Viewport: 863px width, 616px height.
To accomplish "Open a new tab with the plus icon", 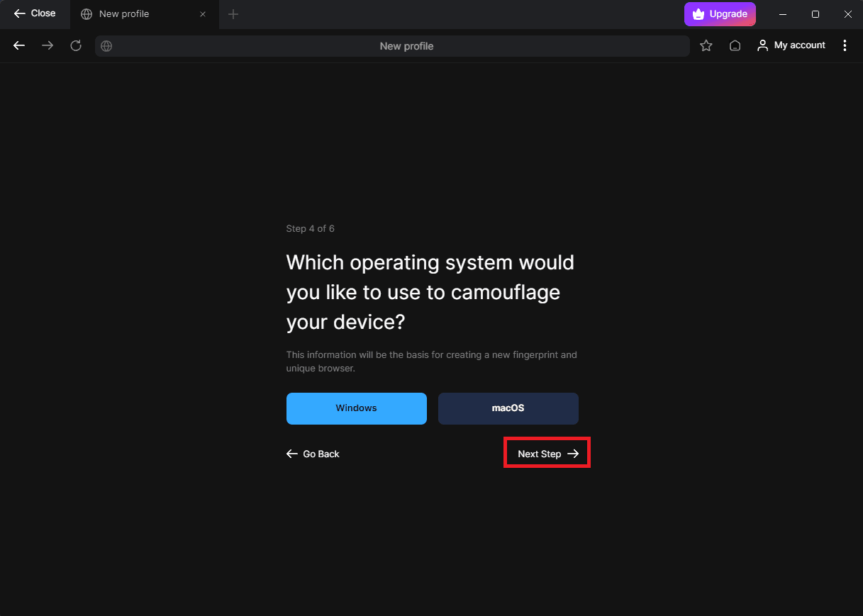I will 233,14.
